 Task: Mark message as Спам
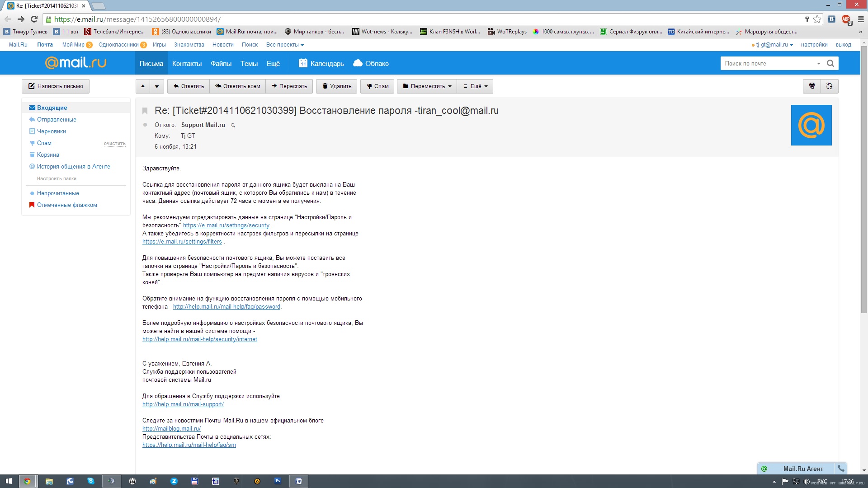377,86
